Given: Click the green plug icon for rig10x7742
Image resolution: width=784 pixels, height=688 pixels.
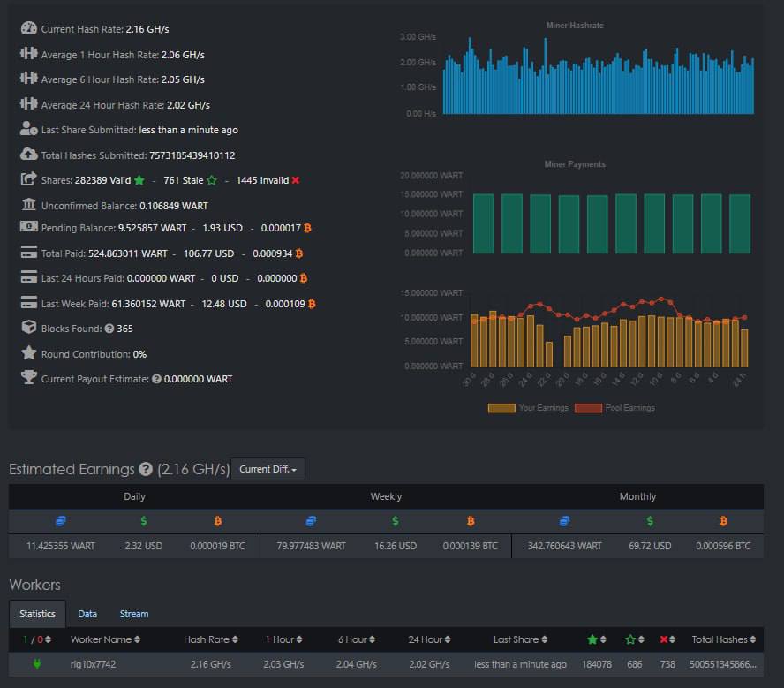Looking at the screenshot, I should 37,664.
